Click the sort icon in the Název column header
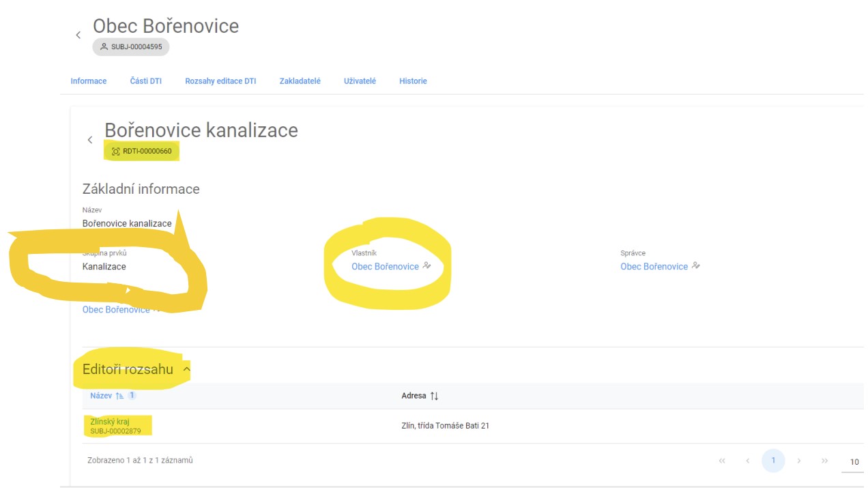The height and width of the screenshot is (488, 868). (120, 396)
